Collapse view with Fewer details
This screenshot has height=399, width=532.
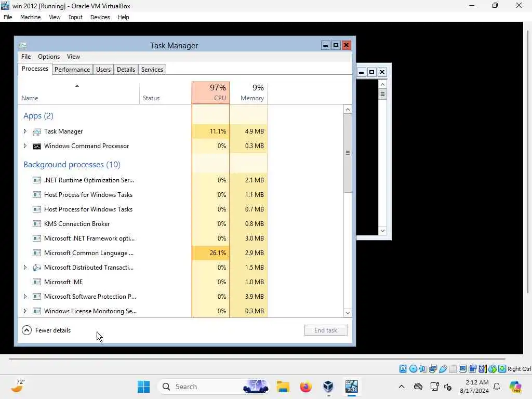[46, 330]
